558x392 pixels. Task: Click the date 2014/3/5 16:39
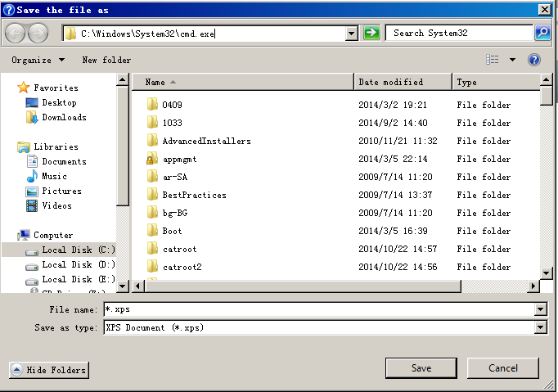pos(393,231)
